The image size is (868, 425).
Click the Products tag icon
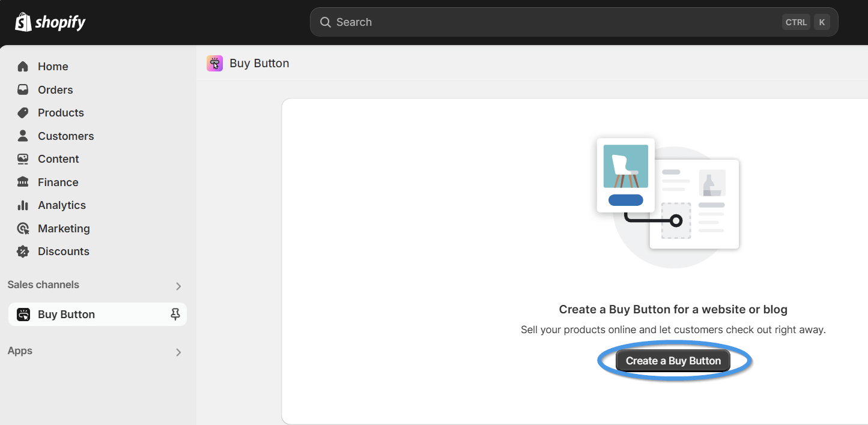pyautogui.click(x=23, y=113)
